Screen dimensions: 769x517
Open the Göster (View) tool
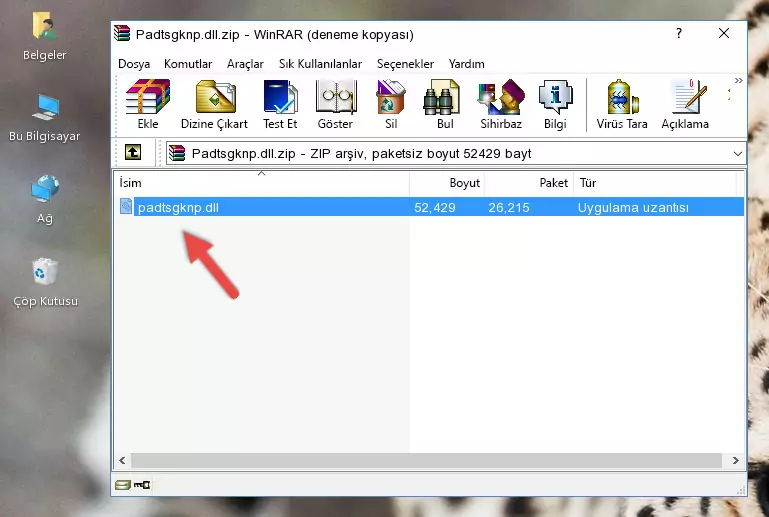point(335,104)
